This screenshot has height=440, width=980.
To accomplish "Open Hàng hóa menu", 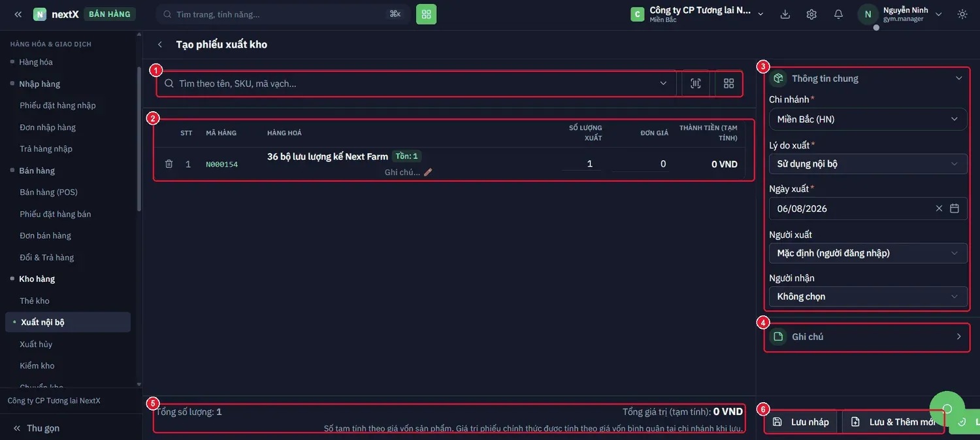I will [x=36, y=62].
